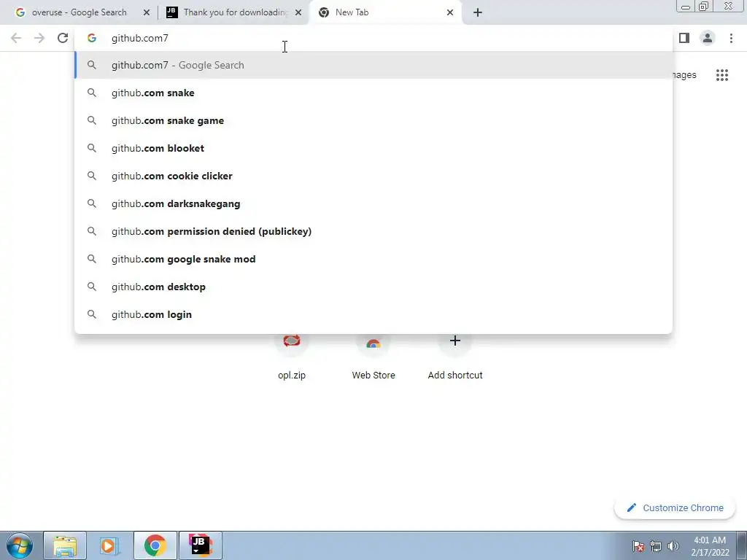Click the Add shortcut button
Image resolution: width=747 pixels, height=560 pixels.
click(x=455, y=355)
